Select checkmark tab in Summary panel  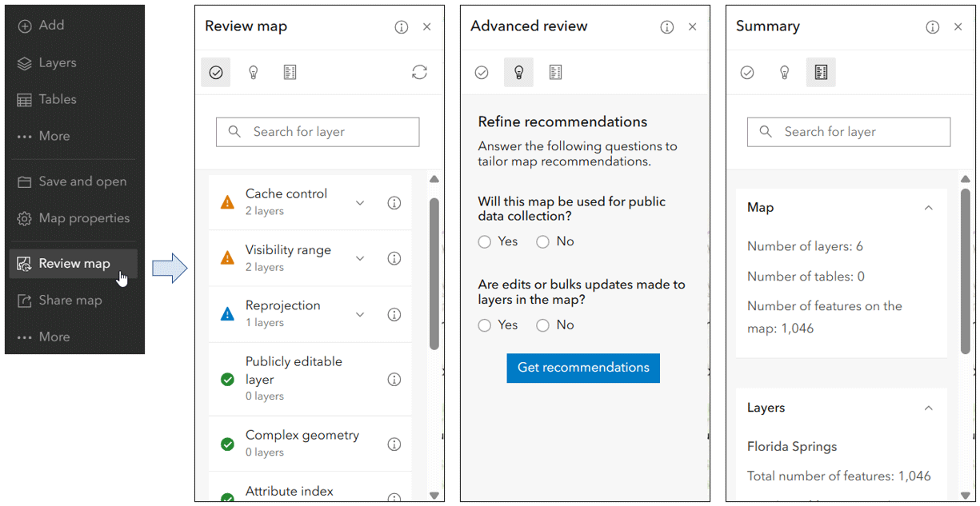point(747,73)
